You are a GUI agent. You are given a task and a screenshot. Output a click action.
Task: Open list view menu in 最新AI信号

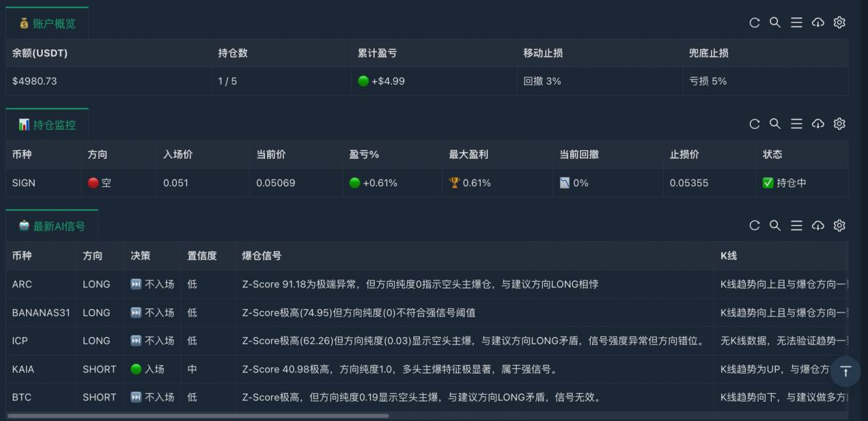797,226
